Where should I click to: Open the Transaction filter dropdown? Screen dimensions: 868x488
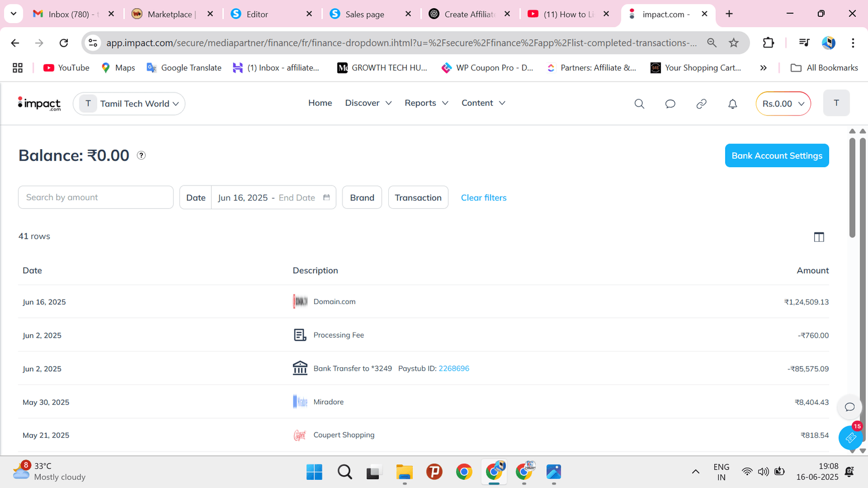[418, 197]
